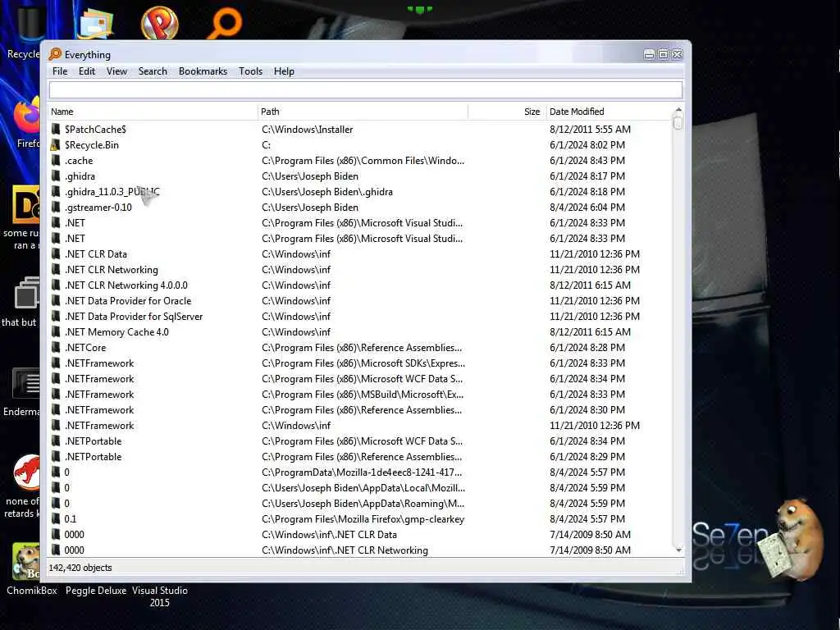The width and height of the screenshot is (840, 630).
Task: Open the mail folder desktop icon at top
Action: coord(95,23)
